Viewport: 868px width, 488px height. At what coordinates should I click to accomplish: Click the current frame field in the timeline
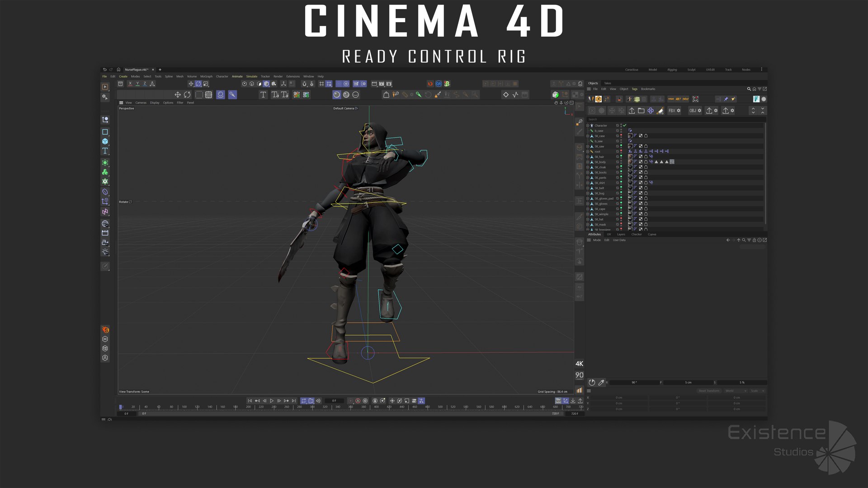point(335,401)
